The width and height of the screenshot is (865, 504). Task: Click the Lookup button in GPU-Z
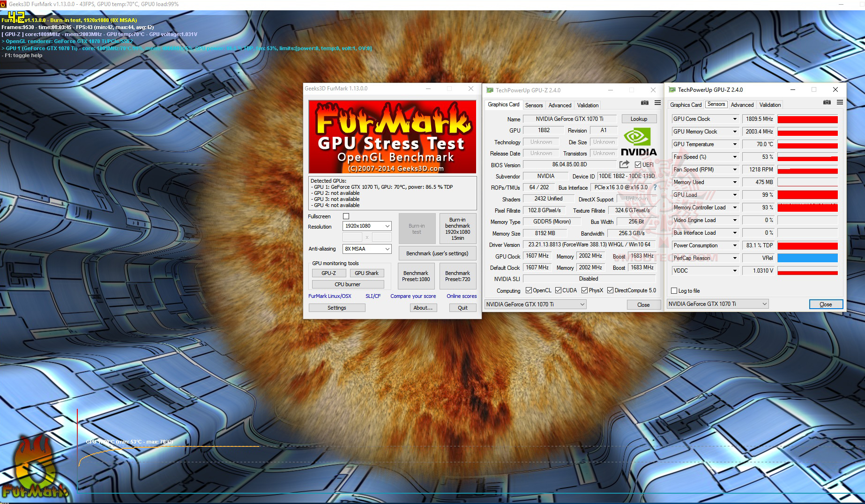point(639,119)
